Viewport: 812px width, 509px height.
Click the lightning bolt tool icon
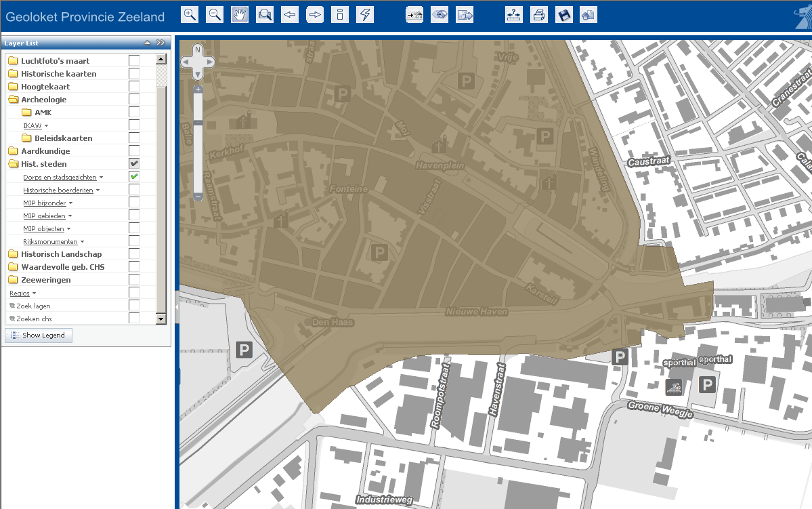pos(365,14)
